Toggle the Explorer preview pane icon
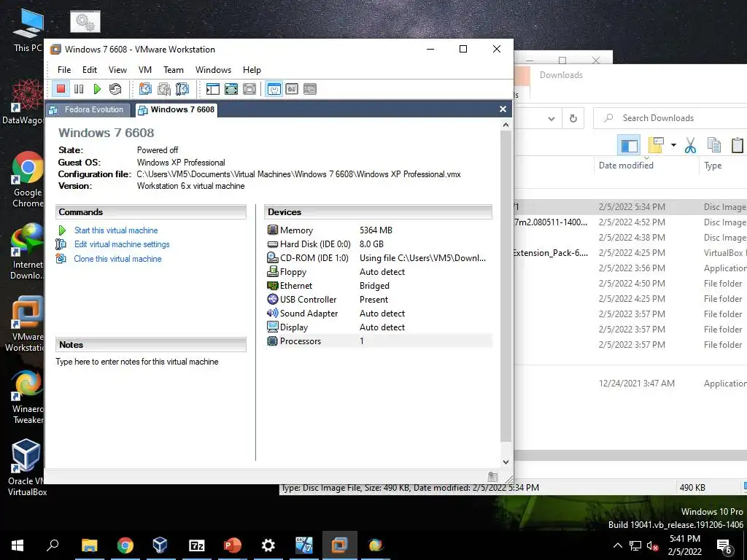 click(629, 145)
